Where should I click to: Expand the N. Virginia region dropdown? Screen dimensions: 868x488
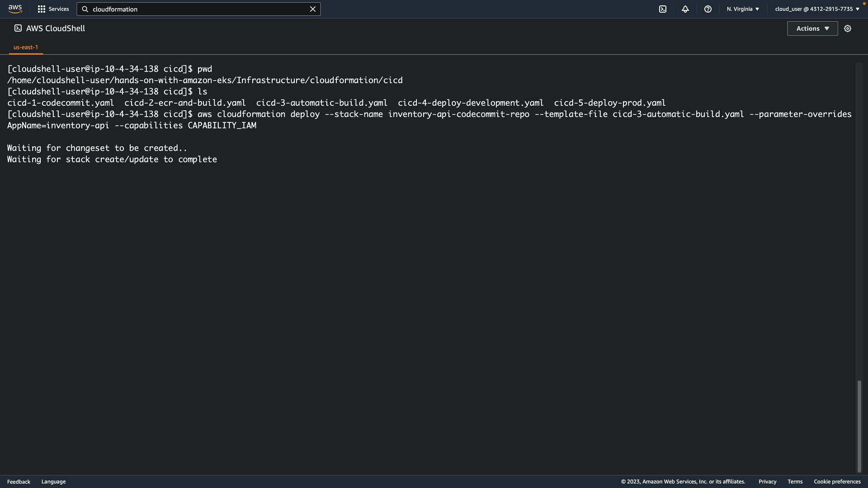click(x=743, y=9)
